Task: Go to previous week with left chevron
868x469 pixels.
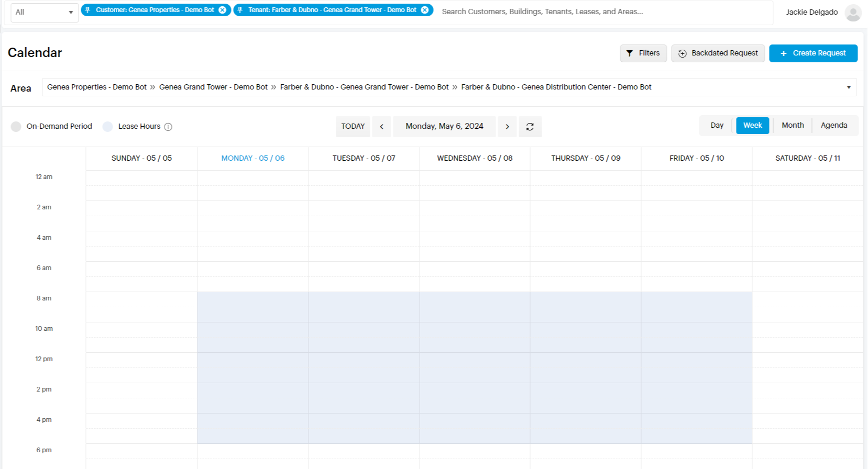Action: pyautogui.click(x=381, y=127)
